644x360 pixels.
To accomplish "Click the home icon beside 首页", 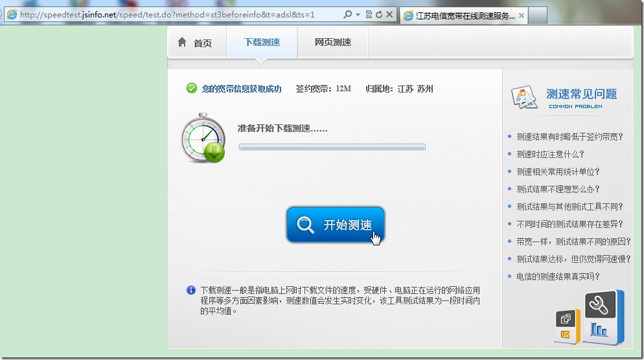I will click(x=182, y=42).
